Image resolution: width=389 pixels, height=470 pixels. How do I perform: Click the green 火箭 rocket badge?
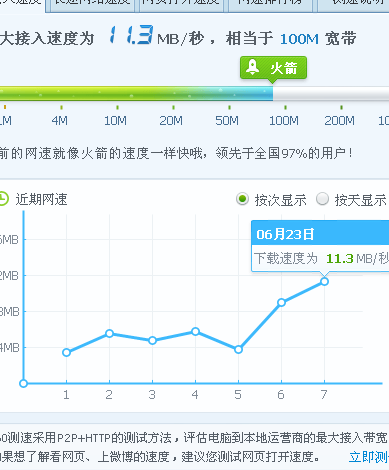tap(273, 68)
